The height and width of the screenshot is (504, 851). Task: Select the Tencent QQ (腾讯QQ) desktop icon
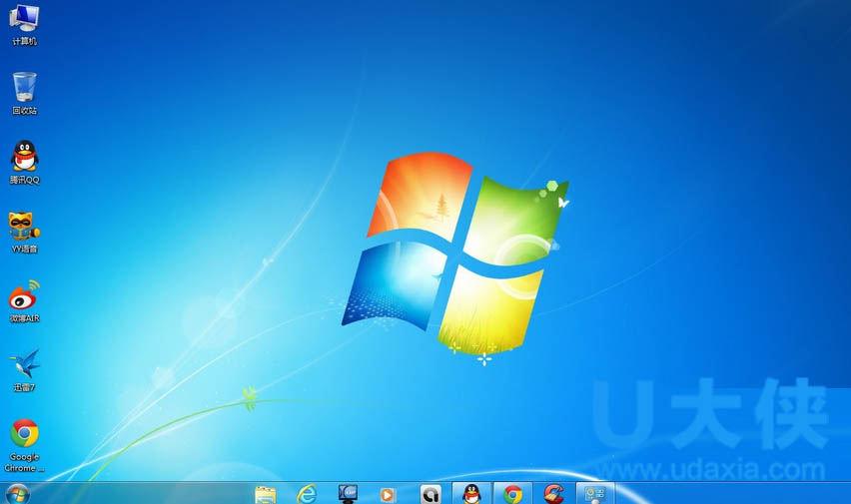[24, 162]
